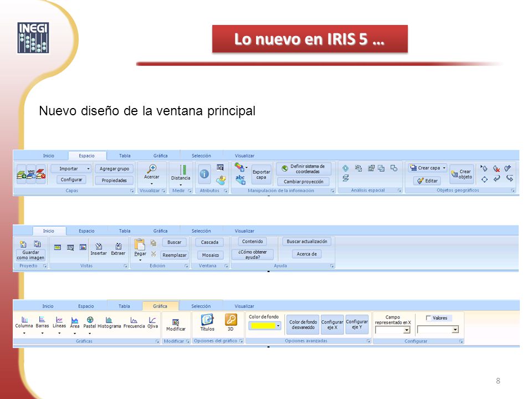Click the Reemplazar button
The width and height of the screenshot is (532, 399).
click(x=175, y=255)
